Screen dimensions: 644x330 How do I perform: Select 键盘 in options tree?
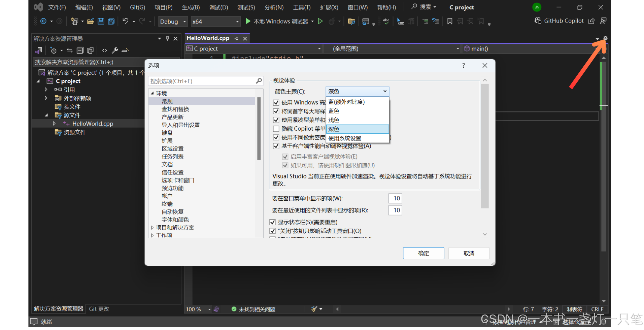click(167, 133)
